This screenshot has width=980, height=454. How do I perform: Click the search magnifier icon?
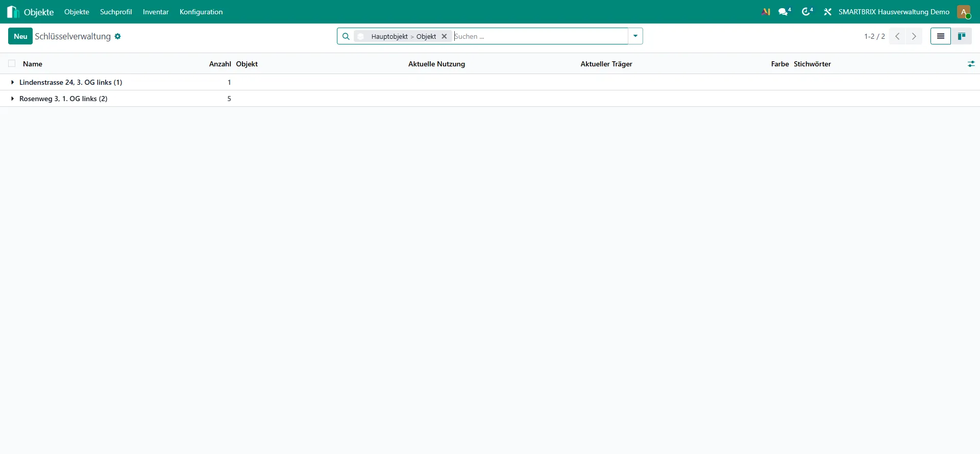pos(346,36)
